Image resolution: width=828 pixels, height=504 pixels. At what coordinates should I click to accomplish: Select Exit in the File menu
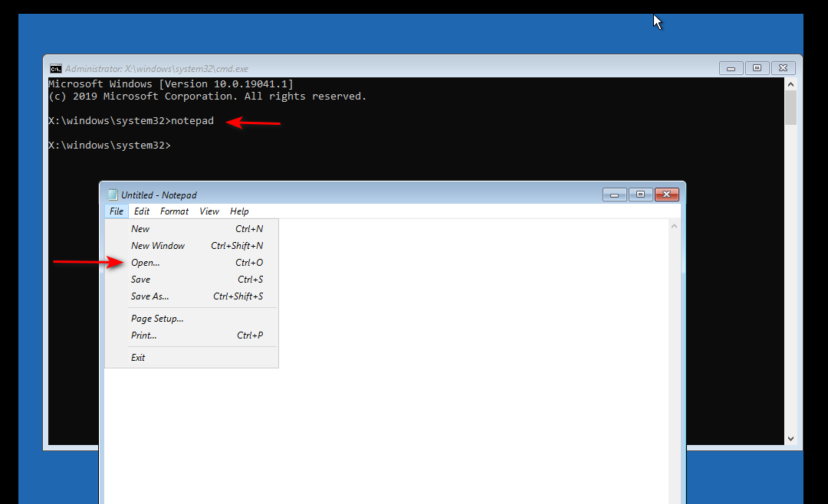coord(192,357)
